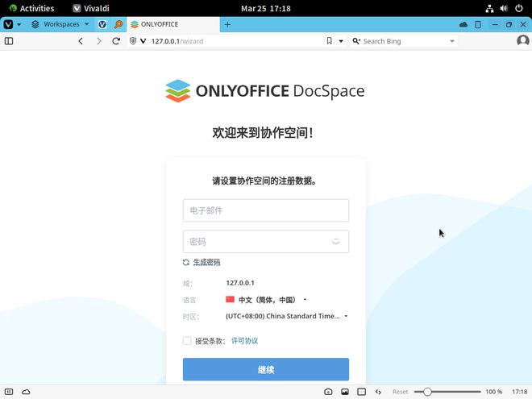
Task: Toggle password visibility eye icon
Action: coord(335,242)
